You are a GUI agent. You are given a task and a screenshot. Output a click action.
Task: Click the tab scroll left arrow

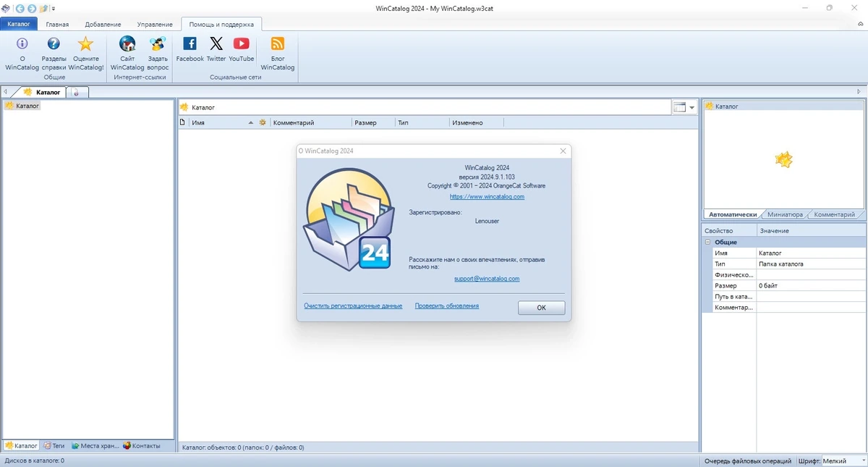pyautogui.click(x=5, y=92)
